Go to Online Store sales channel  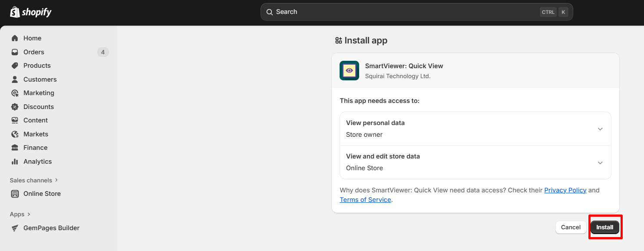pos(42,194)
